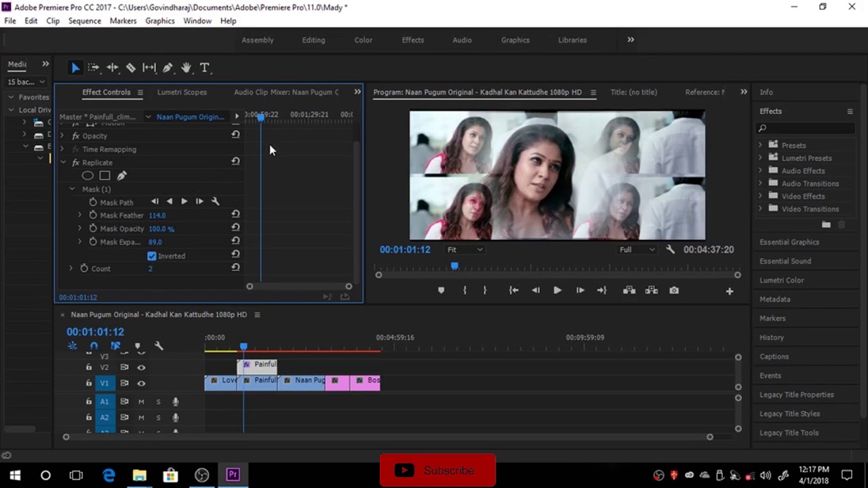Switch to the Editing workspace
The height and width of the screenshot is (488, 868).
coord(313,40)
